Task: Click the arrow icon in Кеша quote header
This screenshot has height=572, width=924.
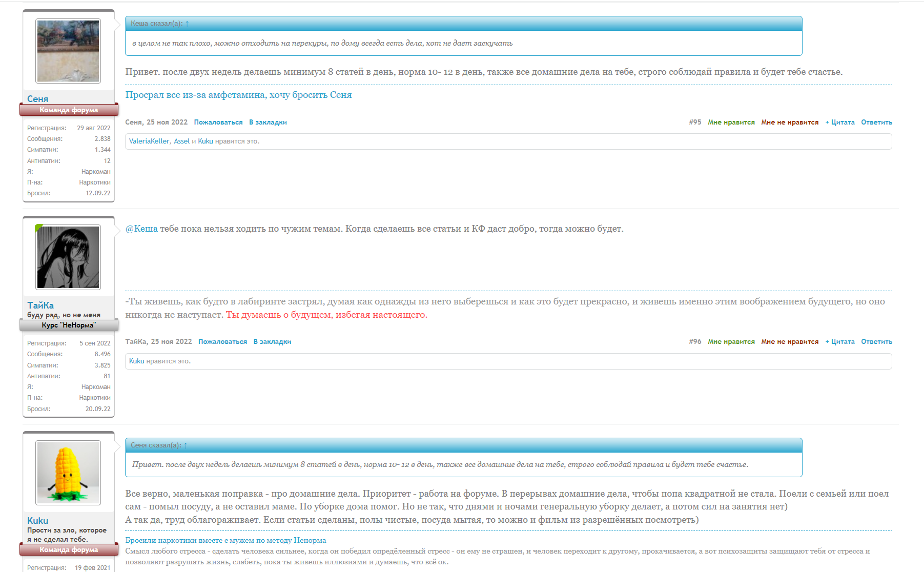Action: (187, 24)
